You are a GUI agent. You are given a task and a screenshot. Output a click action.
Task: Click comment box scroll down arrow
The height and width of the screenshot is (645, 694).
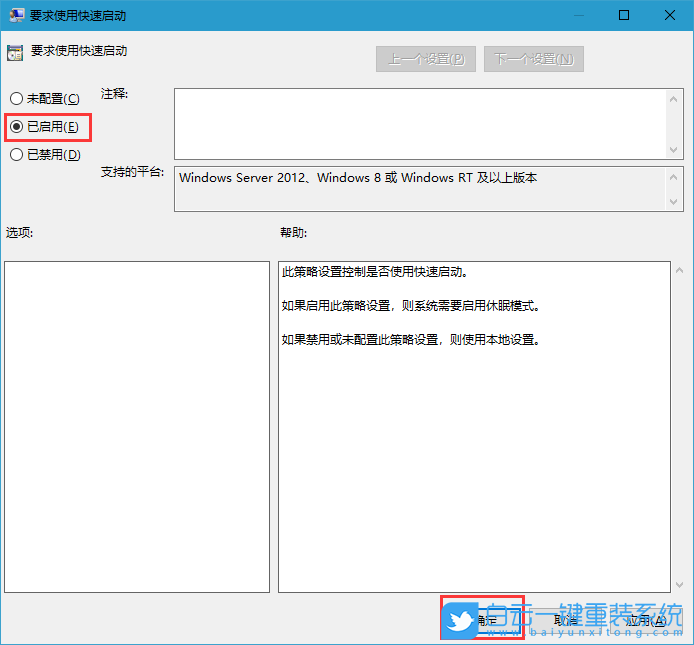pos(673,150)
